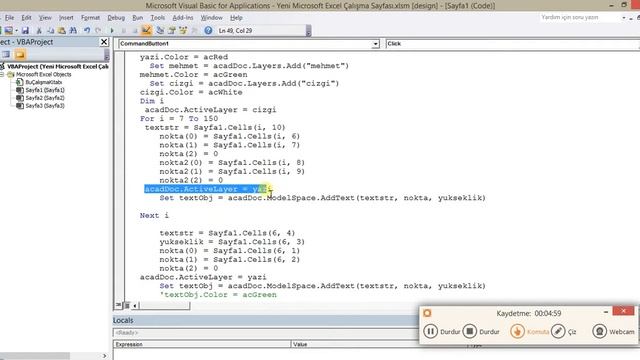Click the Undo arrow icon
Screen dimensions: 640x360
(x=87, y=31)
